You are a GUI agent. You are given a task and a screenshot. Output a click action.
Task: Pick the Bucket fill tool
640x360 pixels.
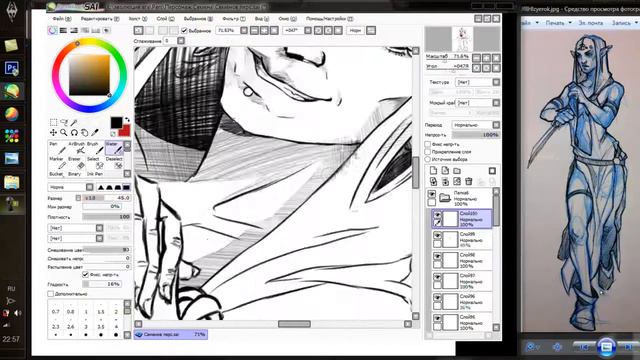click(56, 174)
